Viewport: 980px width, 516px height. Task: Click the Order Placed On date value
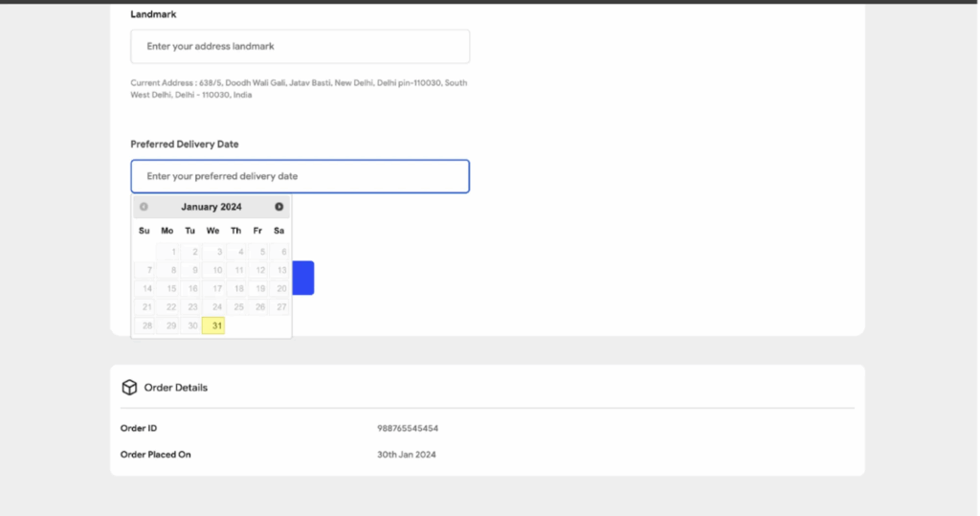tap(406, 455)
